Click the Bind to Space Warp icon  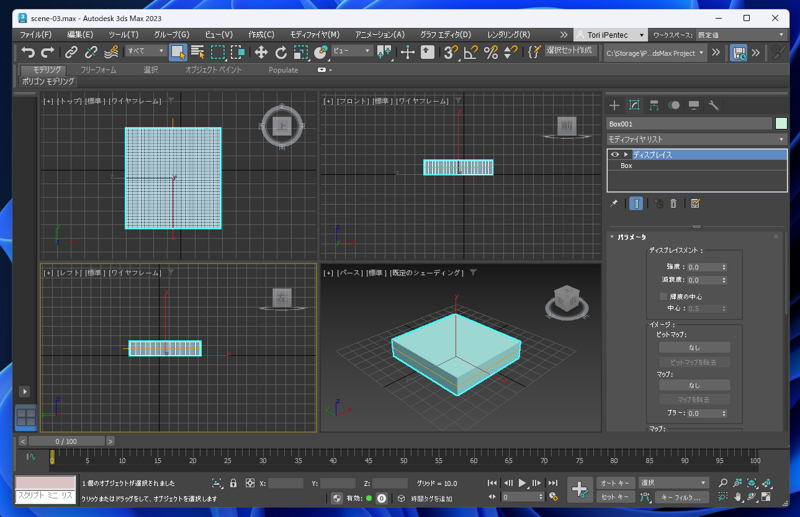[x=111, y=52]
